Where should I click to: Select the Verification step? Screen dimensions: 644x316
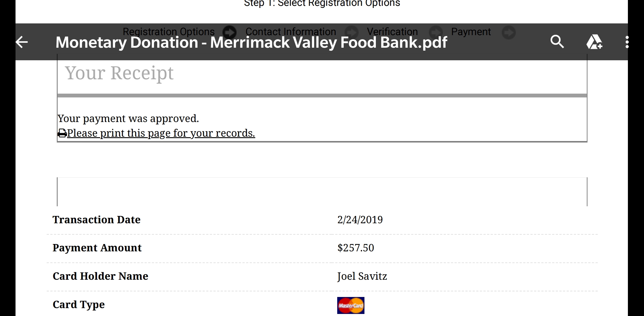coord(392,32)
